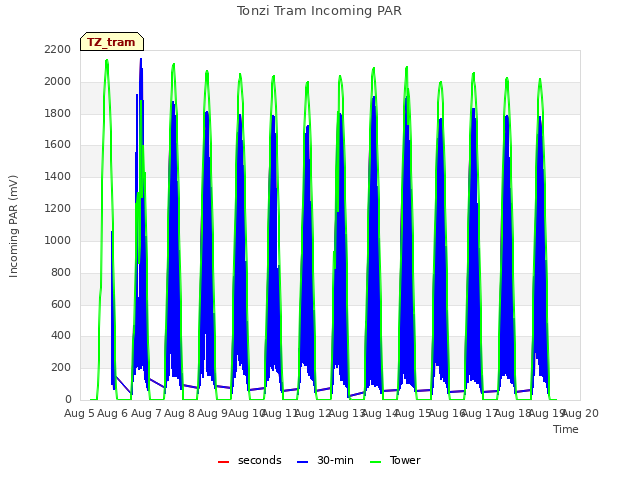Image resolution: width=640 pixels, height=480 pixels.
Task: Select the chart title Tonzi Tram Incoming PAR
Action: pyautogui.click(x=319, y=11)
